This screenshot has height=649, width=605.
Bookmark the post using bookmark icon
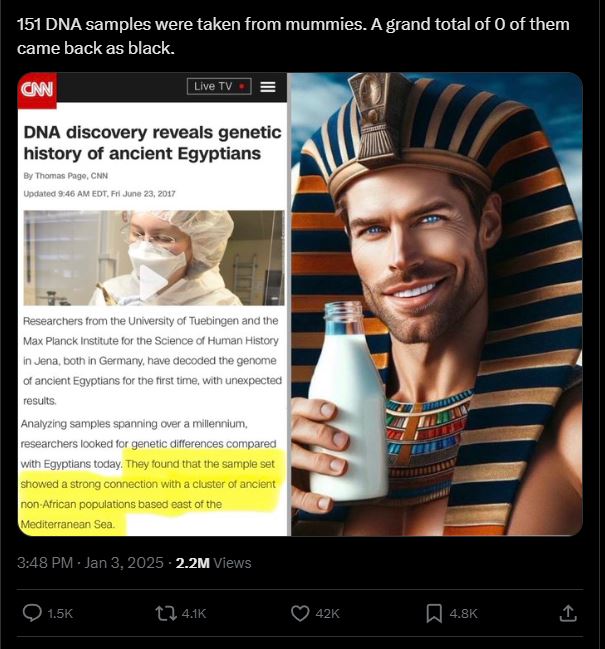coord(434,613)
